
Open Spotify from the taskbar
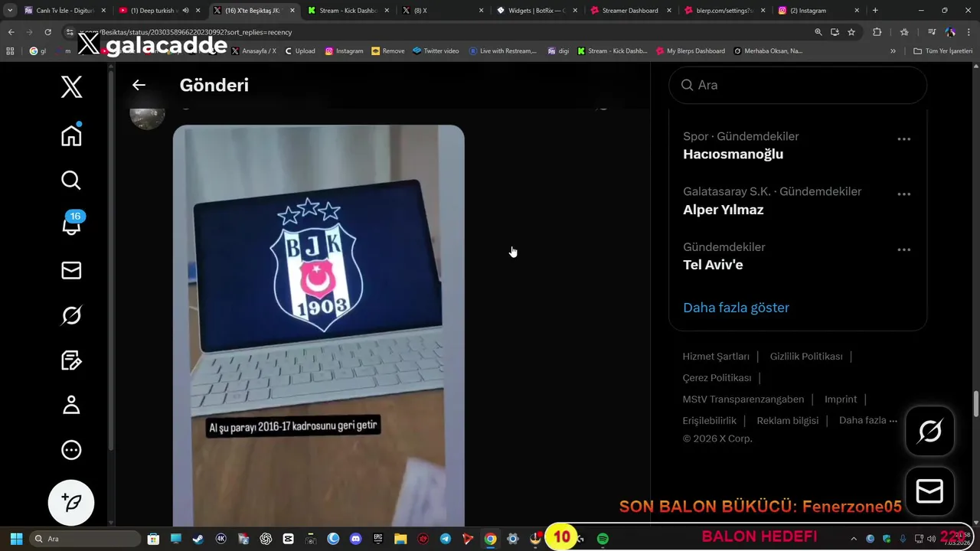603,539
